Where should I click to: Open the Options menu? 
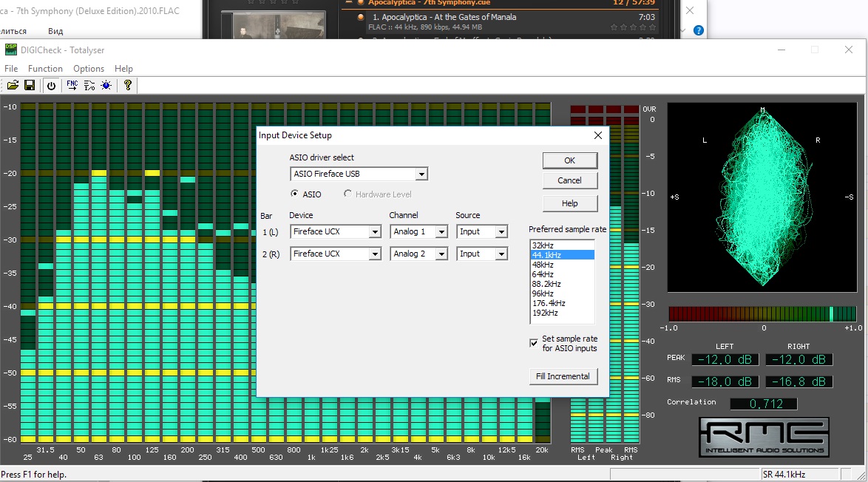point(89,69)
